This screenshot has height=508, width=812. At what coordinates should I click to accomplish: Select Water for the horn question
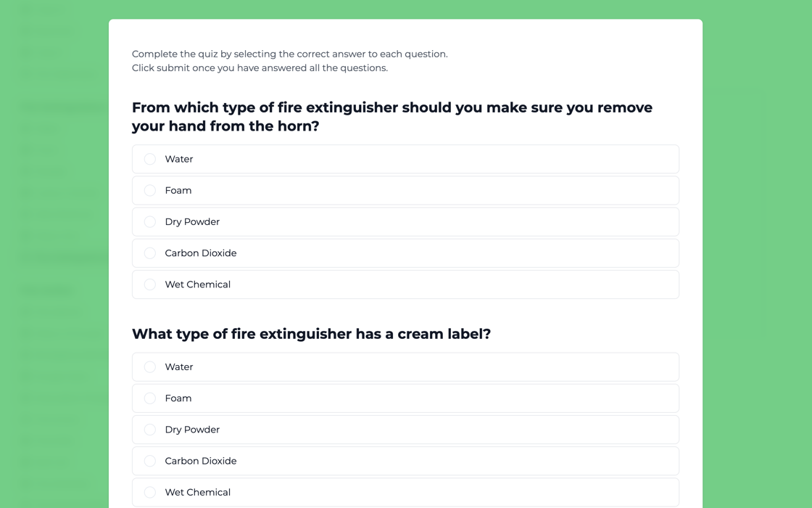tap(150, 159)
